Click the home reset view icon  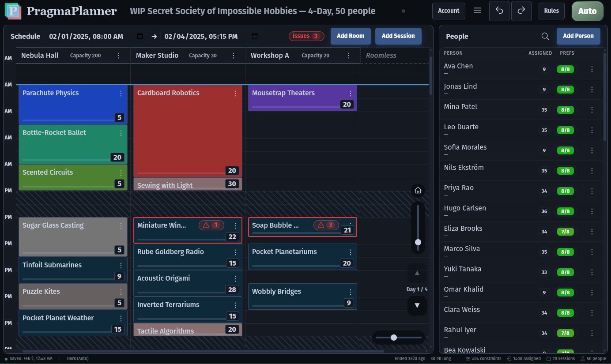coord(418,191)
